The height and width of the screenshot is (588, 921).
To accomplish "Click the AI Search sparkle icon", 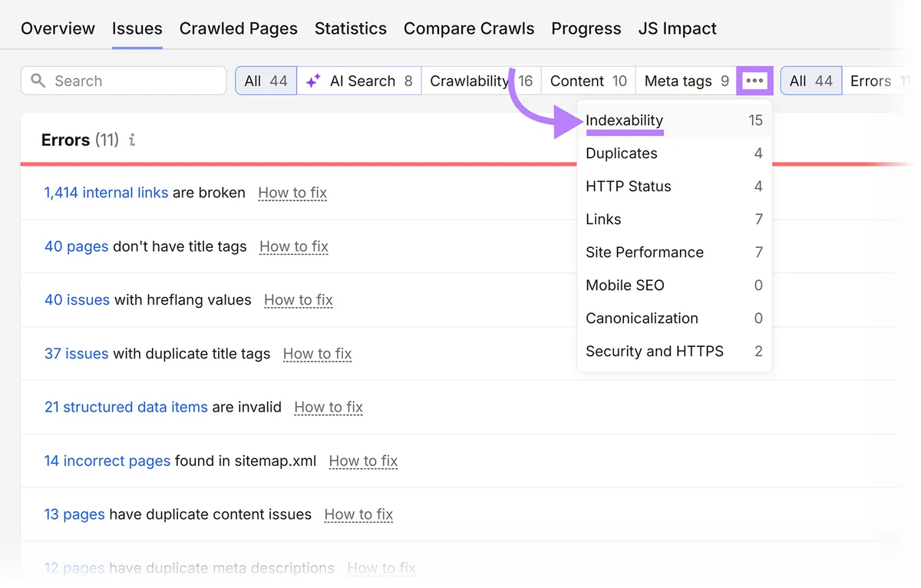I will click(x=313, y=81).
